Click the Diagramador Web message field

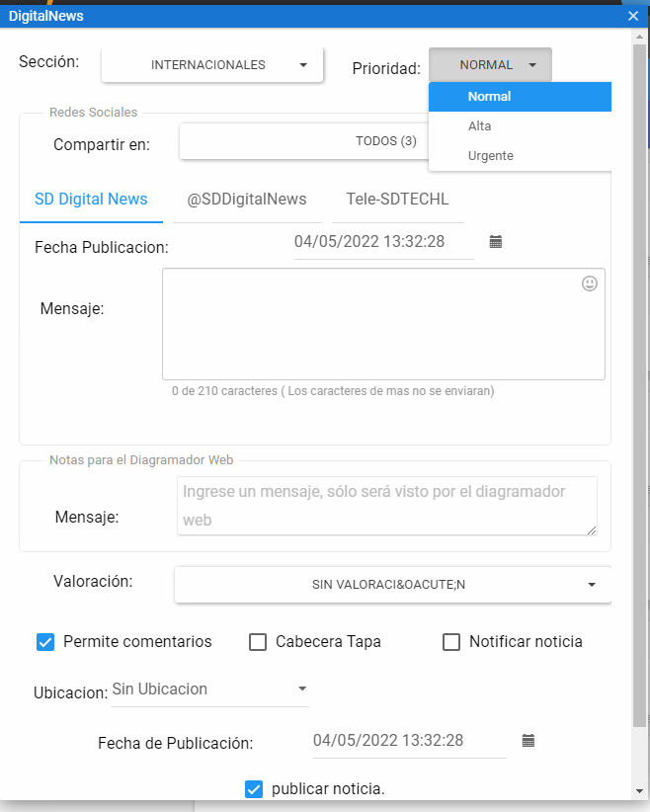(x=387, y=506)
